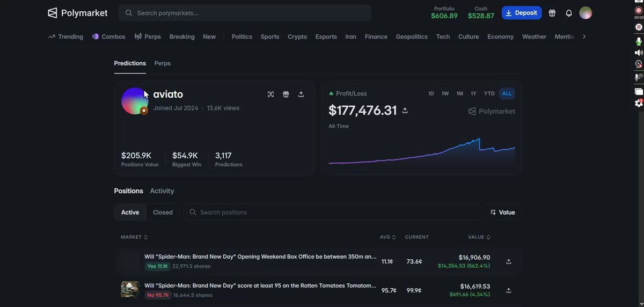
Task: Click the Deposit button
Action: click(522, 13)
